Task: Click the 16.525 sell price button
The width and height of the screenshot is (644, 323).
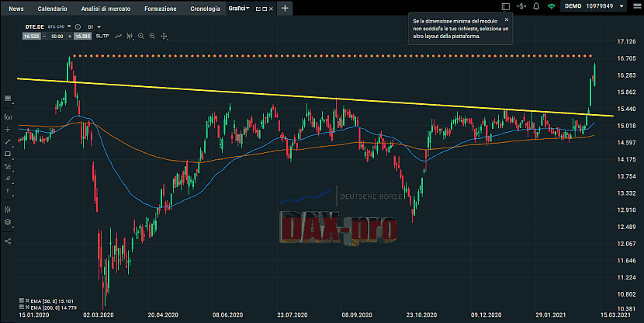Action: click(x=31, y=36)
